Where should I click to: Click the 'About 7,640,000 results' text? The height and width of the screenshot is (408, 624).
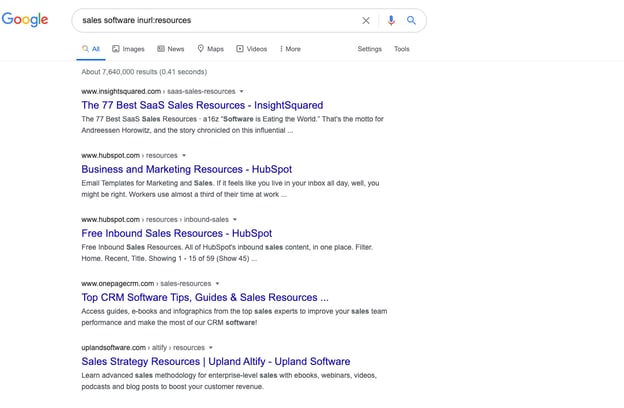tap(144, 72)
